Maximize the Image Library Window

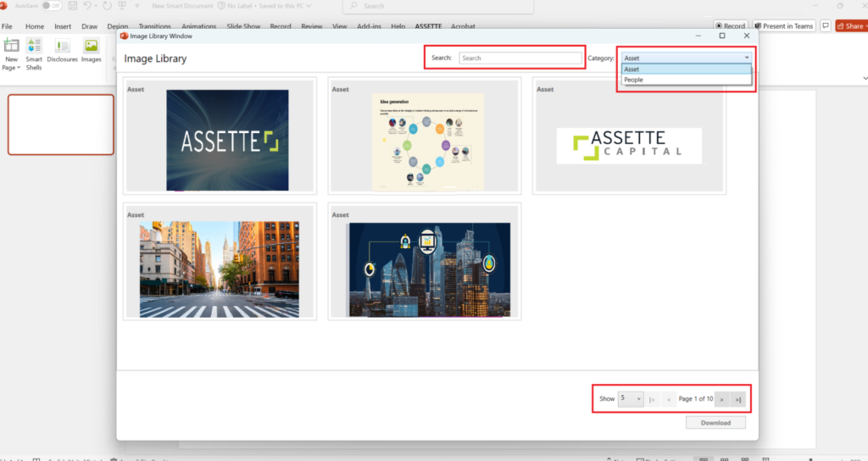(722, 36)
